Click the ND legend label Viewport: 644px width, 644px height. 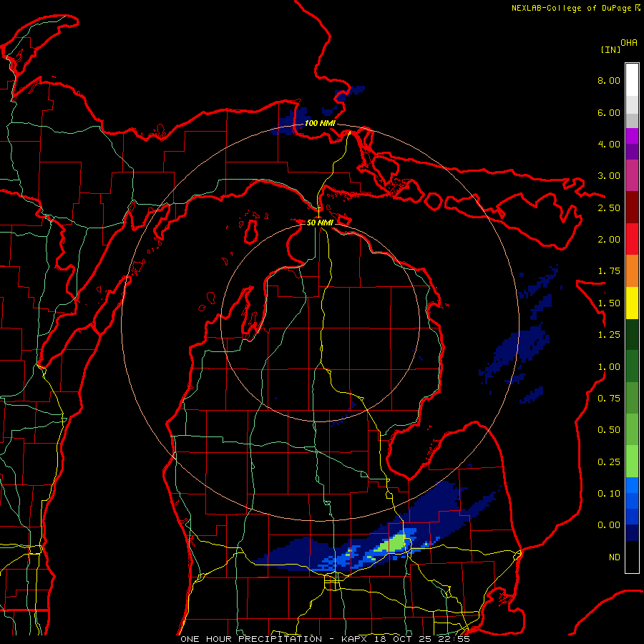[615, 557]
